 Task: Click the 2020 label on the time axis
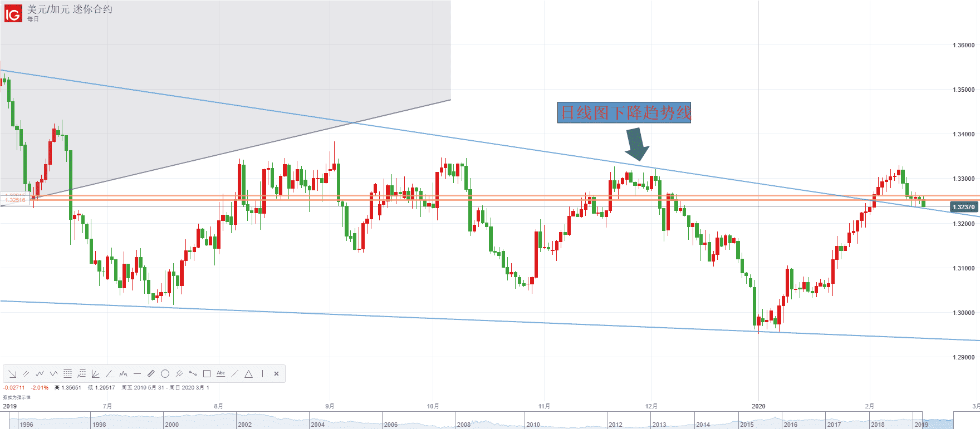(x=758, y=406)
